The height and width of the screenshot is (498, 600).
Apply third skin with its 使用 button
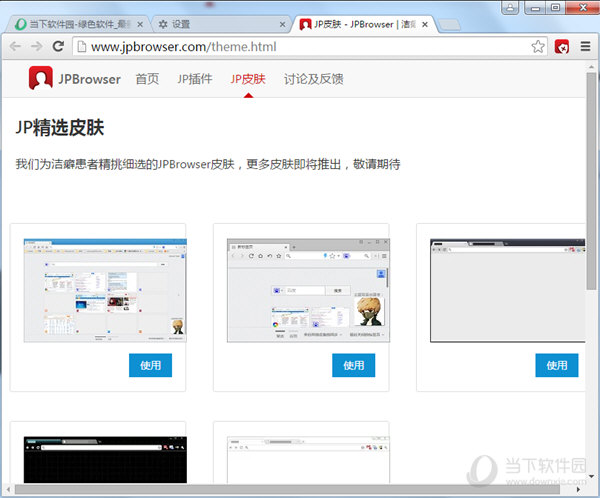tap(557, 365)
